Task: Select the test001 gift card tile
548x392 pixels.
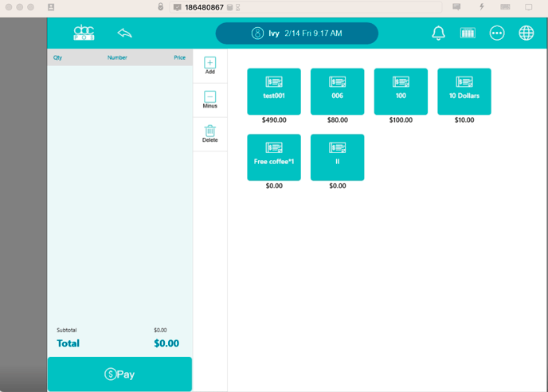Action: coord(274,91)
